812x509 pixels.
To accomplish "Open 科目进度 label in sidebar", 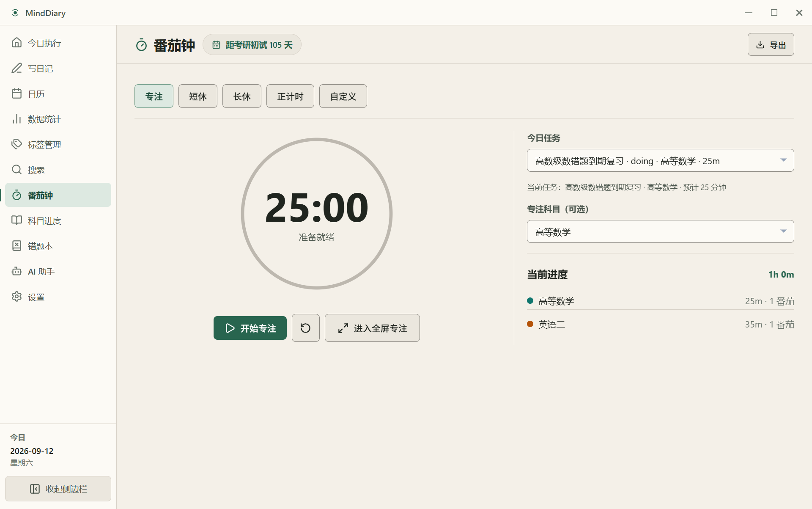I will (44, 221).
